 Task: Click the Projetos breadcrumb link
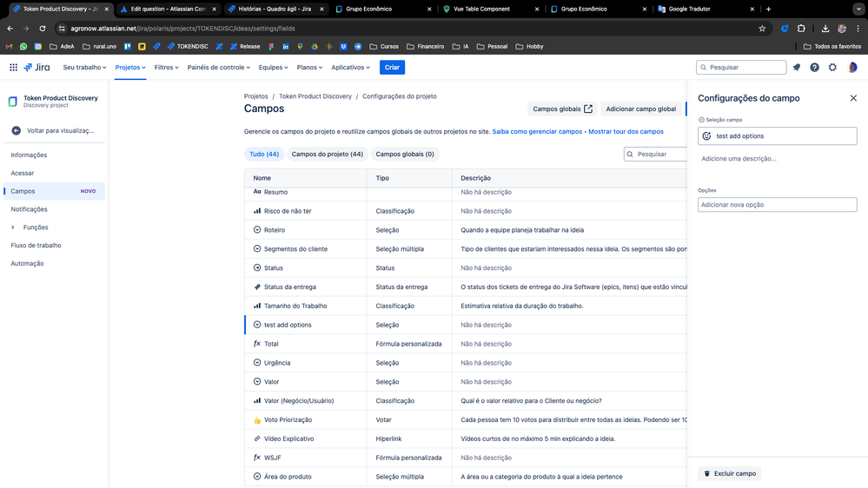(x=255, y=96)
